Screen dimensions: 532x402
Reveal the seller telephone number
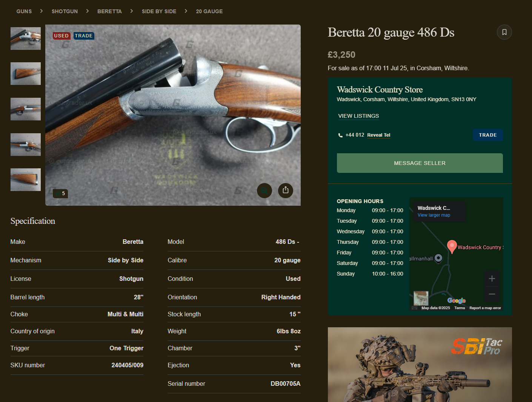[x=378, y=135]
